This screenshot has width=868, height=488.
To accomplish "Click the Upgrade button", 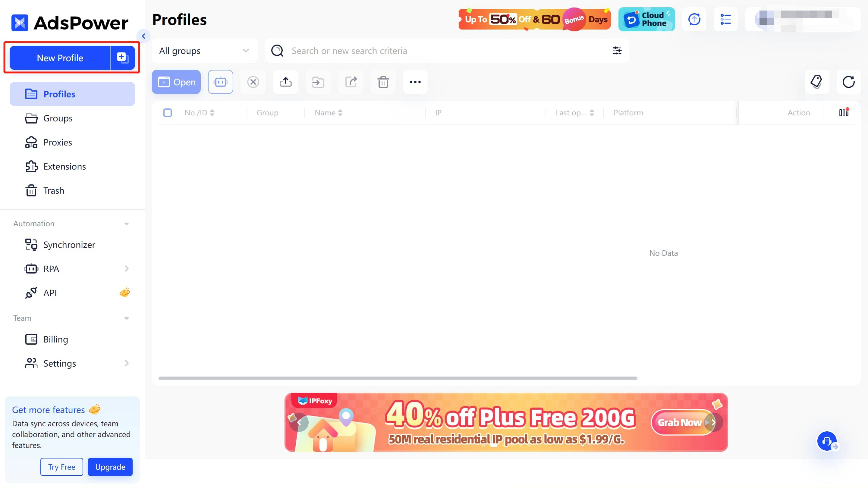I will pos(110,467).
